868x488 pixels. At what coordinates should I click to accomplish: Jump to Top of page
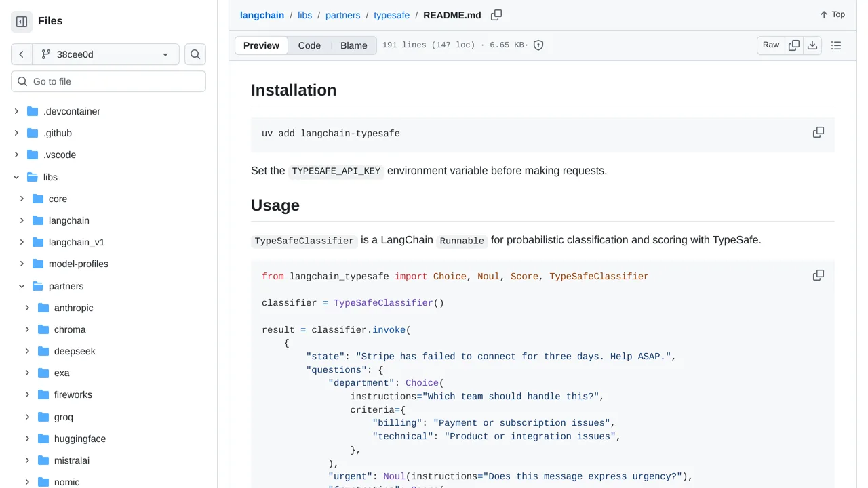pos(832,14)
